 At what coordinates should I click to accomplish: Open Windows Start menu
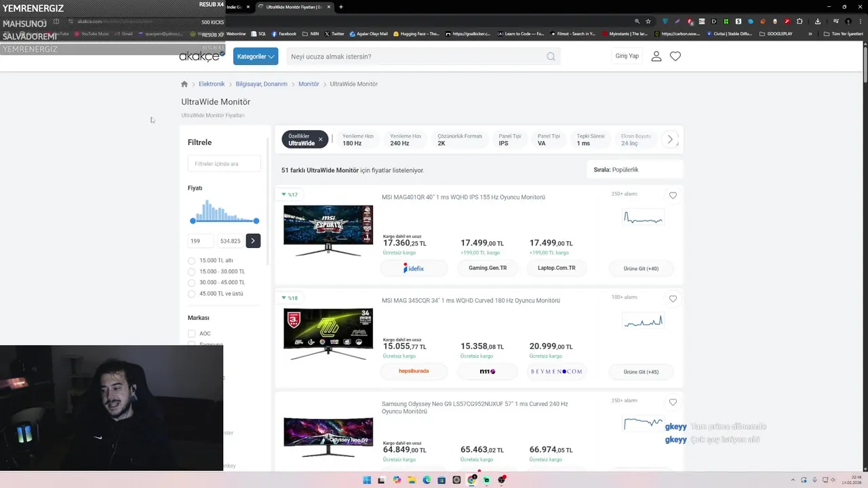pos(367,480)
